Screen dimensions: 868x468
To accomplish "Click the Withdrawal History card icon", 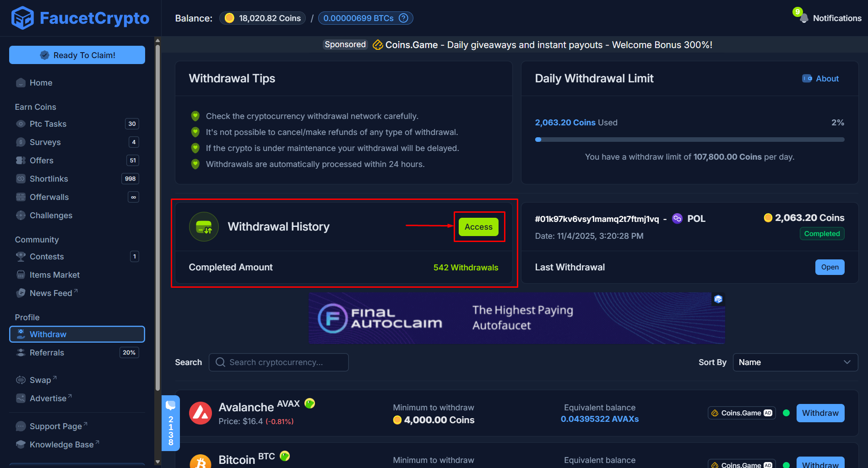I will 204,226.
